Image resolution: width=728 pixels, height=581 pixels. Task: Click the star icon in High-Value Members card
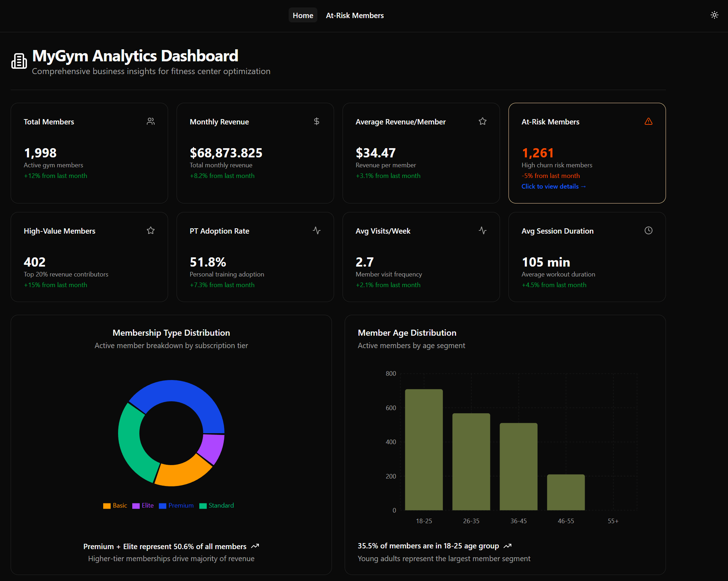coord(151,230)
